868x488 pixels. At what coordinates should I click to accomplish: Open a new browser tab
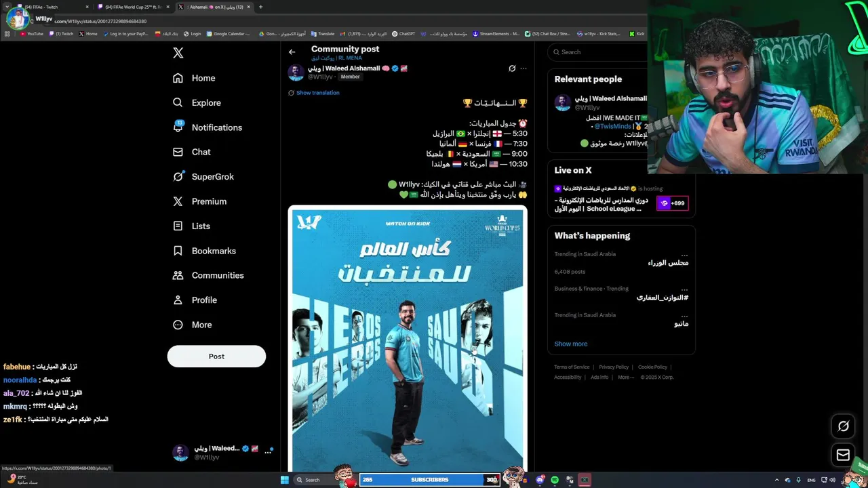coord(260,7)
